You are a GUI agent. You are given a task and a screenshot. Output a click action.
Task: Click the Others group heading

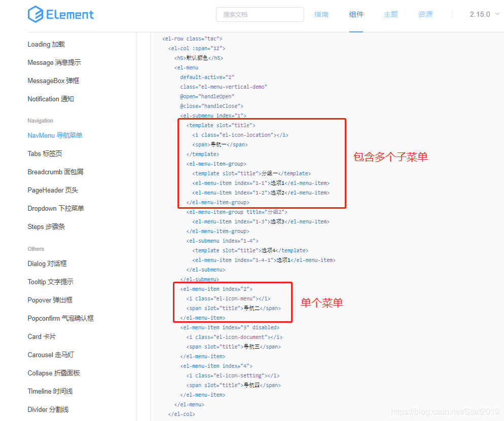[x=35, y=249]
